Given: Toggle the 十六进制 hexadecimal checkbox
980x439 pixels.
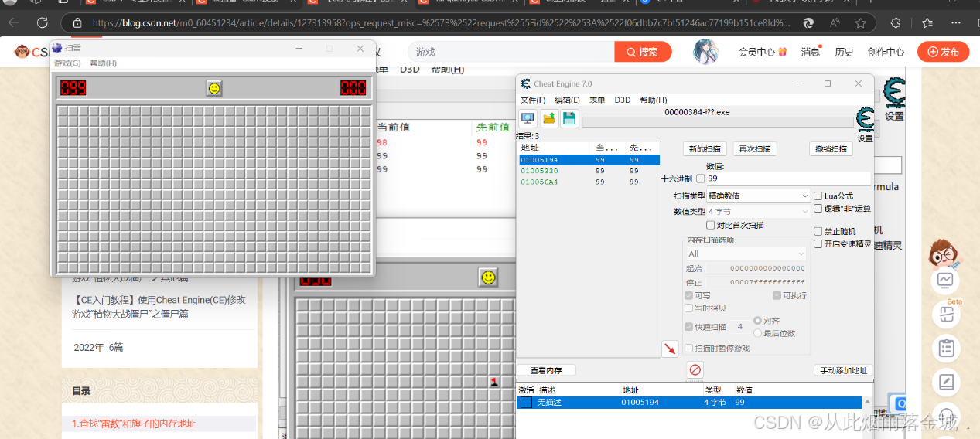Looking at the screenshot, I should [700, 179].
